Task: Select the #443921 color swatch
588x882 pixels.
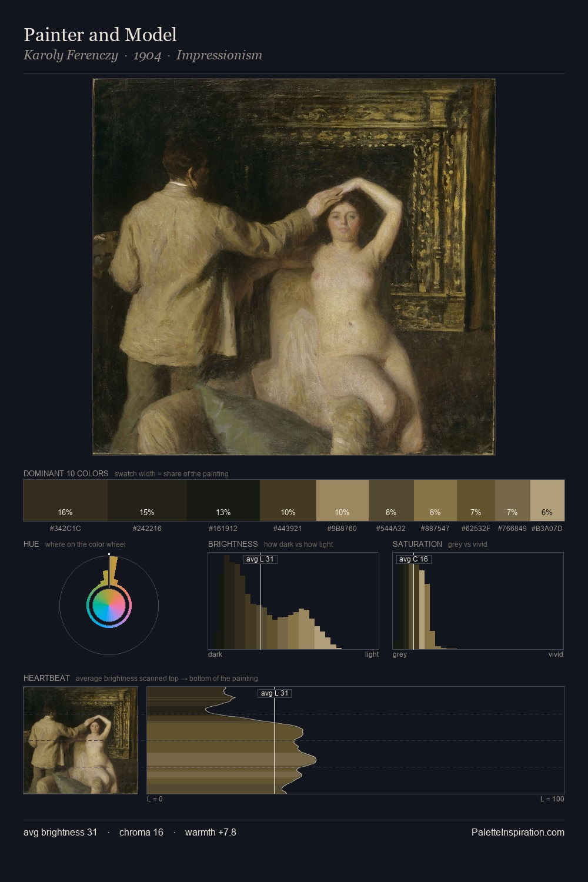Action: [x=288, y=500]
